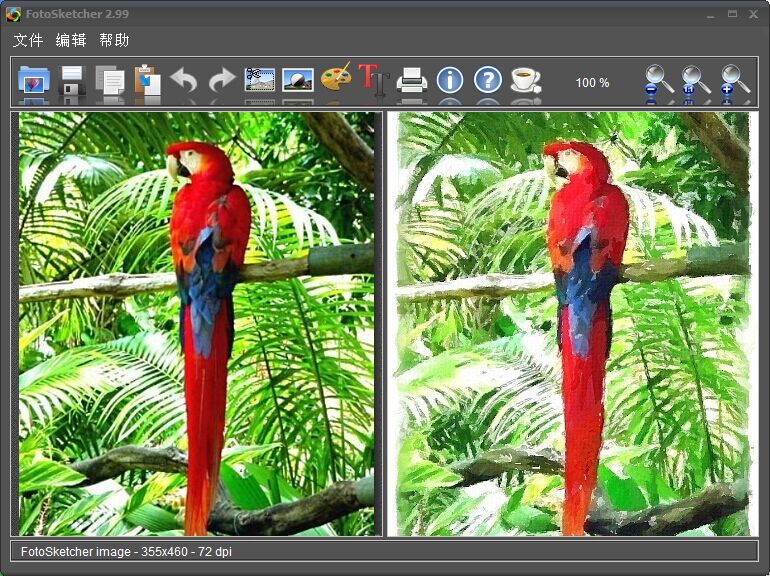Image resolution: width=770 pixels, height=576 pixels.
Task: Open the 编辑 menu
Action: [x=71, y=40]
